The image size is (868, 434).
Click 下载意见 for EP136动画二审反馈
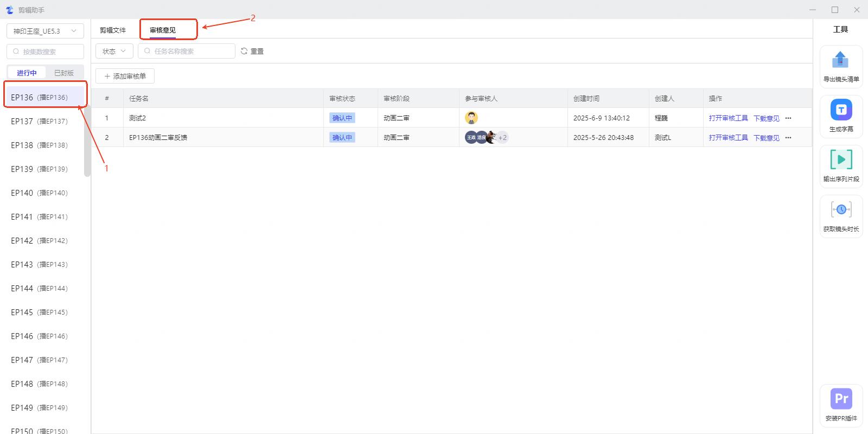(x=766, y=138)
